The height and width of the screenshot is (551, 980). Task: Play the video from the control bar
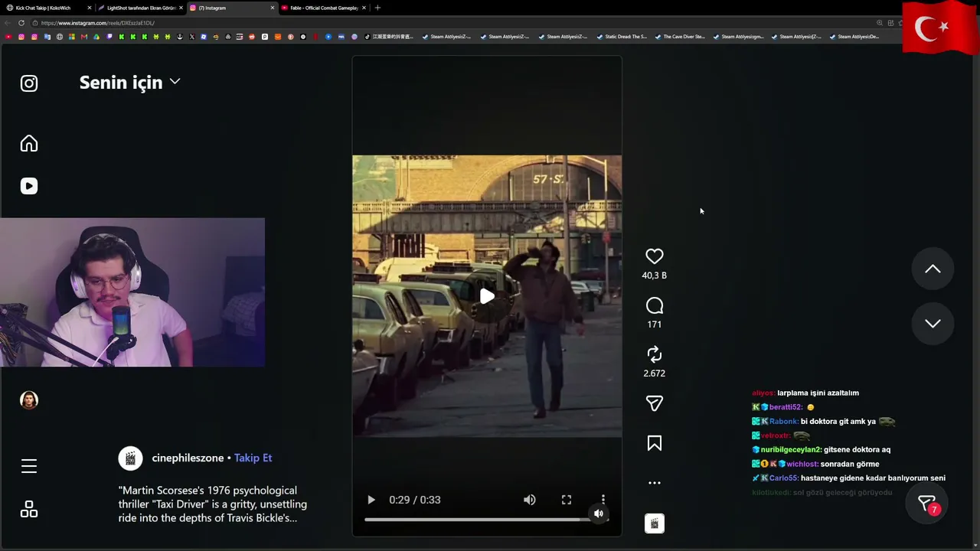[x=371, y=500]
